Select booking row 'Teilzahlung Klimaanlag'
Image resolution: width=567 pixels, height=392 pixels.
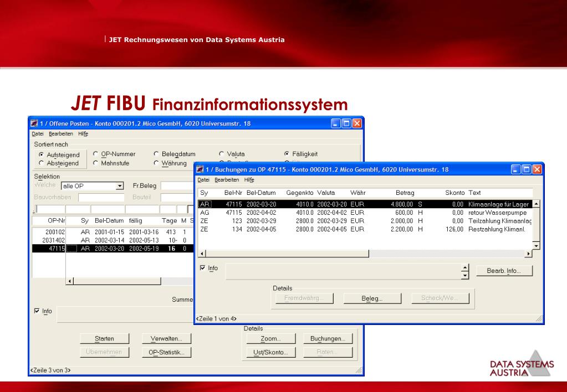[x=365, y=221]
